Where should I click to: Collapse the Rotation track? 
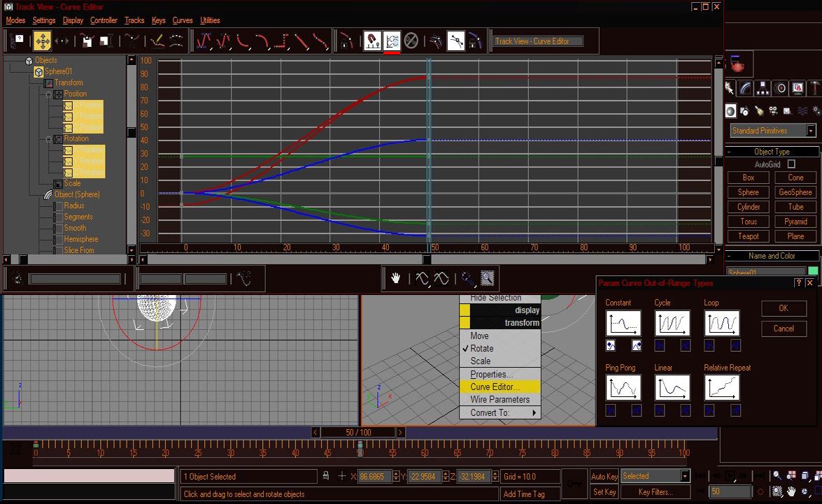49,139
